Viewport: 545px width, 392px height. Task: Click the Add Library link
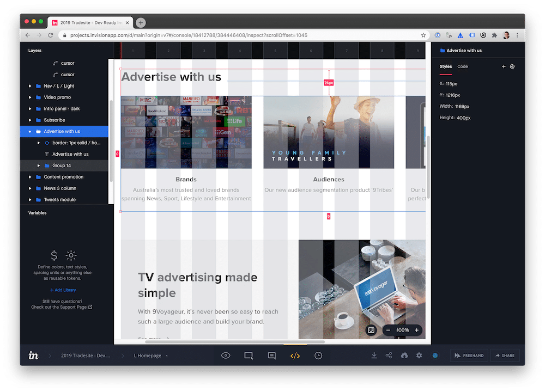[63, 290]
